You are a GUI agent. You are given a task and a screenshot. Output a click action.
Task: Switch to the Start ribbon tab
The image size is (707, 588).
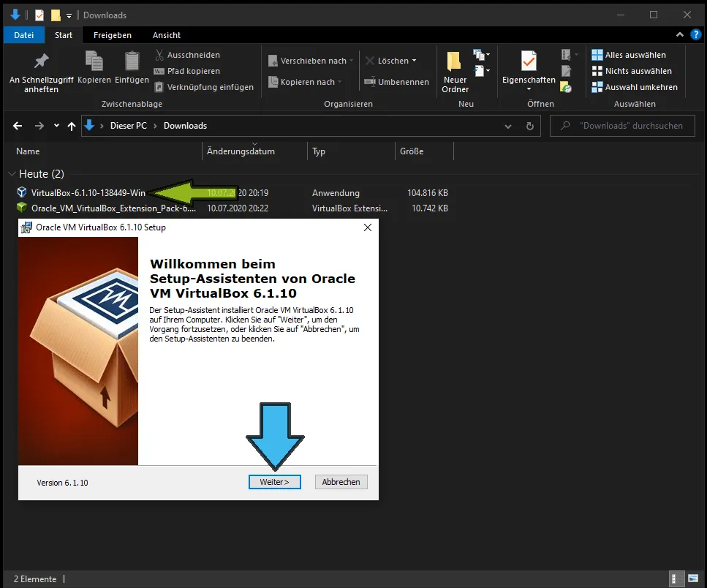click(64, 34)
